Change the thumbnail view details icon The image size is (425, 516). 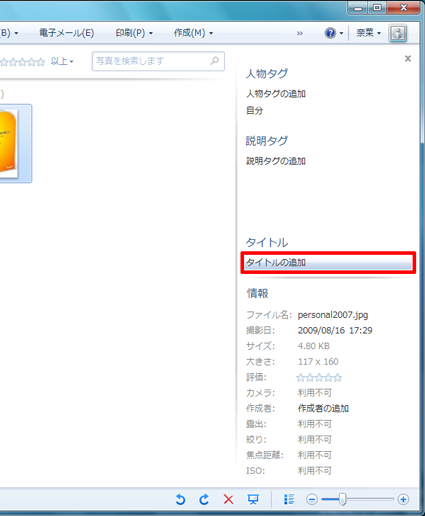(x=289, y=499)
